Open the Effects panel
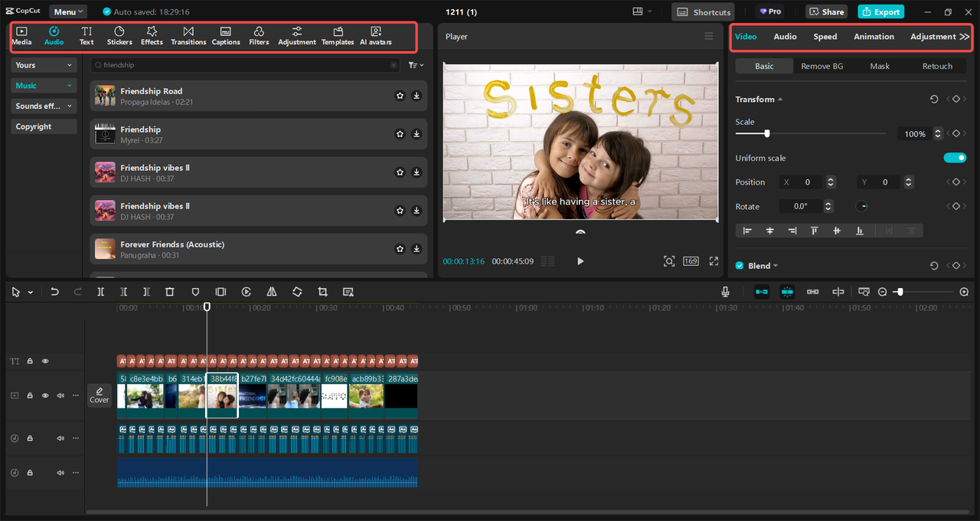The height and width of the screenshot is (521, 980). [152, 36]
